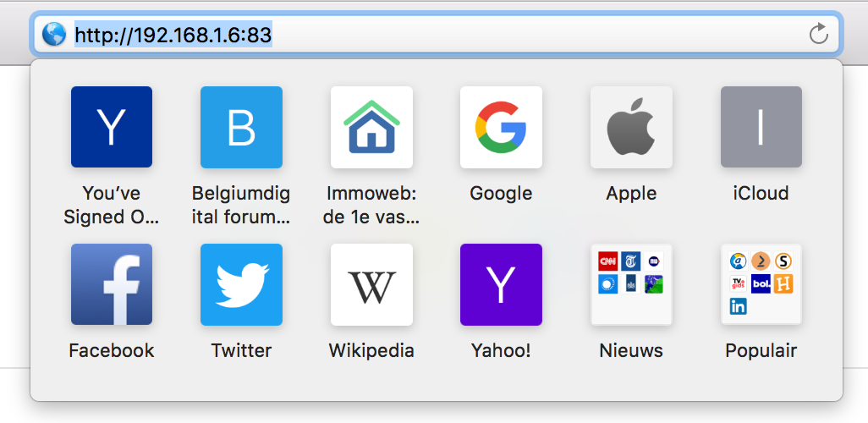This screenshot has height=423, width=868.
Task: Open the You've Signed Out tile
Action: pyautogui.click(x=112, y=127)
